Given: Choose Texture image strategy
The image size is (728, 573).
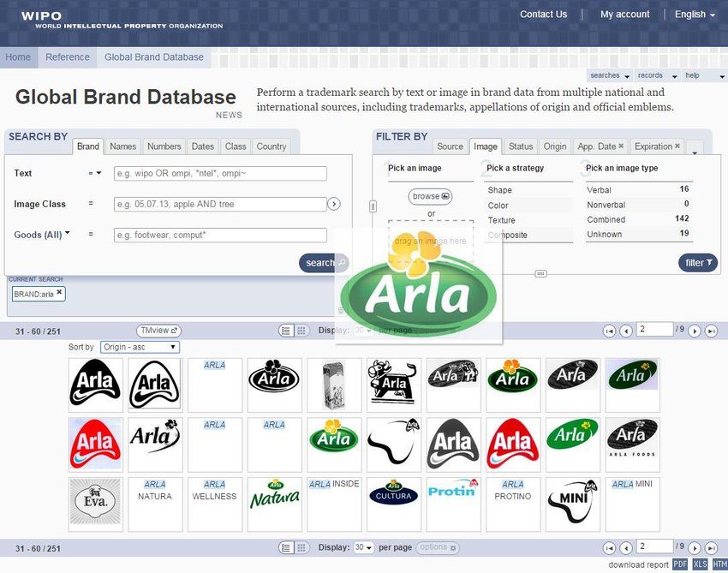Looking at the screenshot, I should 530,220.
